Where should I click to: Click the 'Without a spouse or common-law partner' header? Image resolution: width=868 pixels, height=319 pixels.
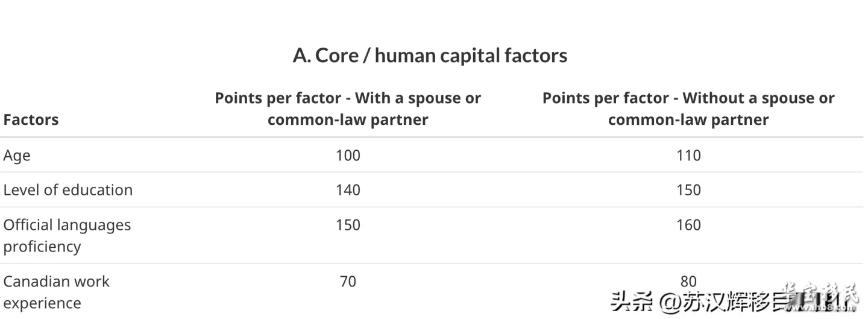(x=688, y=109)
